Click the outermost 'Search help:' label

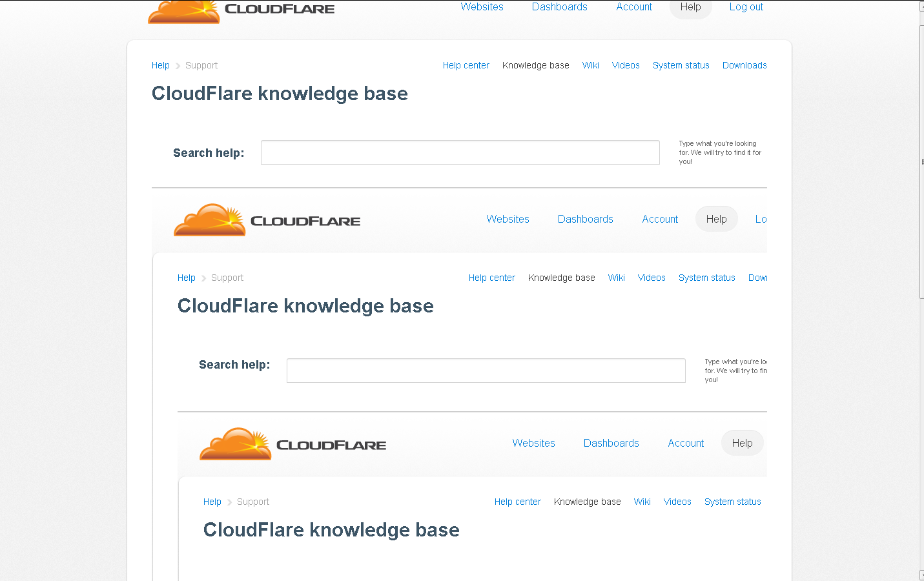(x=209, y=153)
